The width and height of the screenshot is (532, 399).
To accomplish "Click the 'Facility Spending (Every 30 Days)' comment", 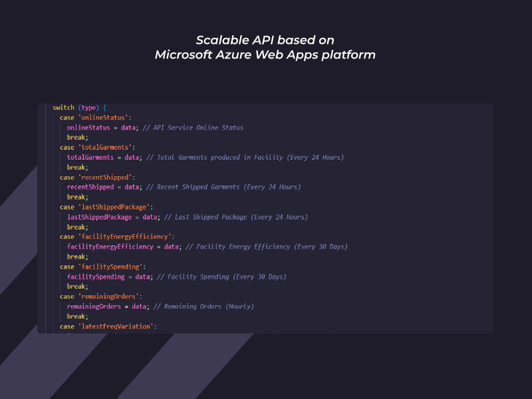I will point(221,277).
